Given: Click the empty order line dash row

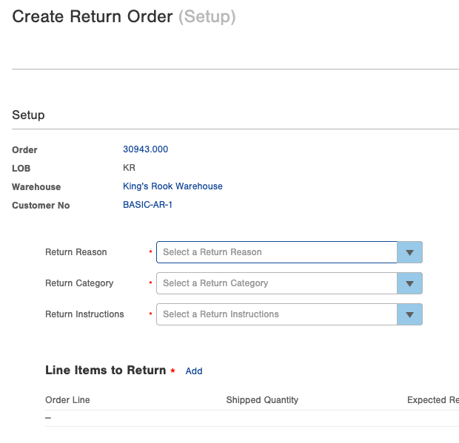Looking at the screenshot, I should (x=252, y=418).
